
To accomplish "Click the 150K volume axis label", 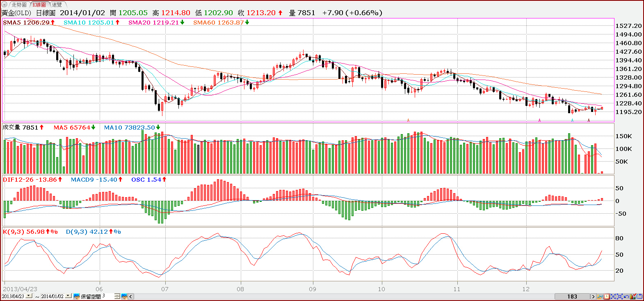I will pyautogui.click(x=623, y=136).
